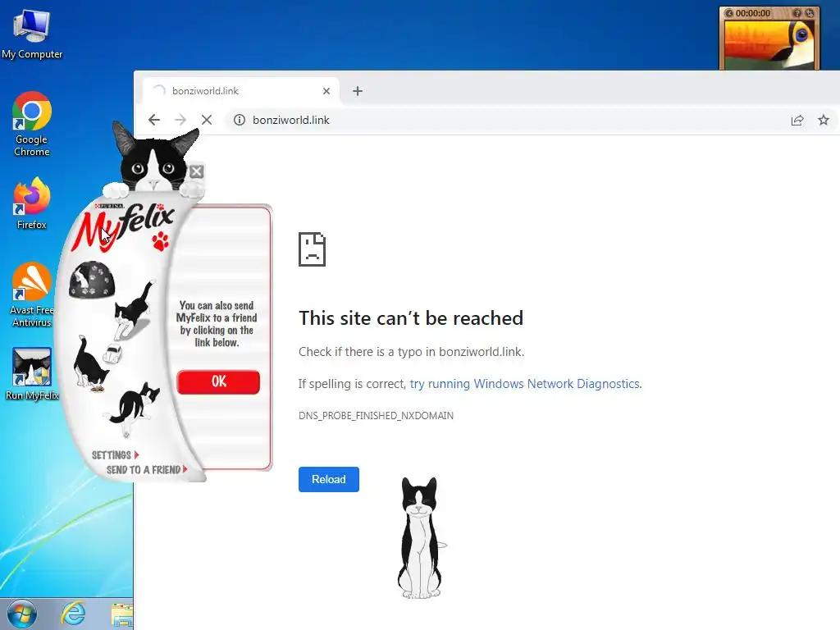Bookmark this page with the star icon

(x=824, y=120)
